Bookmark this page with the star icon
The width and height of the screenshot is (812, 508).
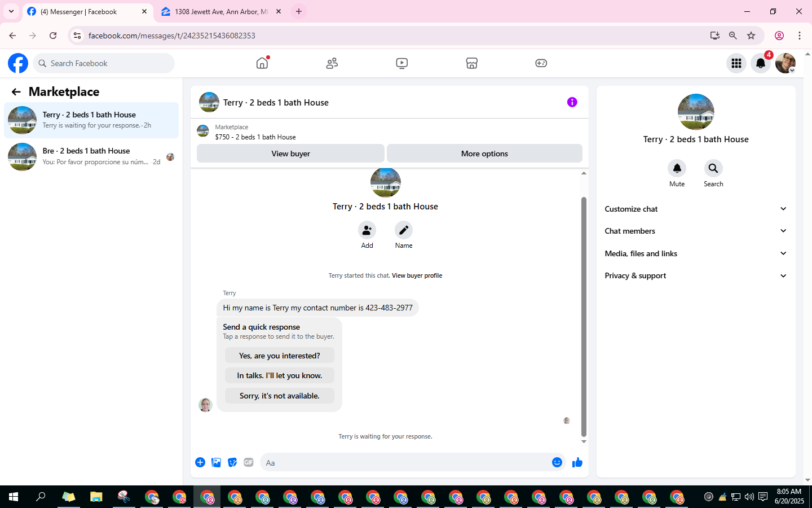pyautogui.click(x=751, y=36)
